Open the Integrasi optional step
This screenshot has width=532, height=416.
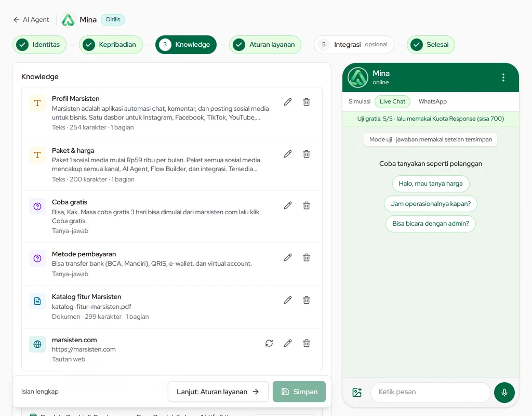pyautogui.click(x=354, y=45)
